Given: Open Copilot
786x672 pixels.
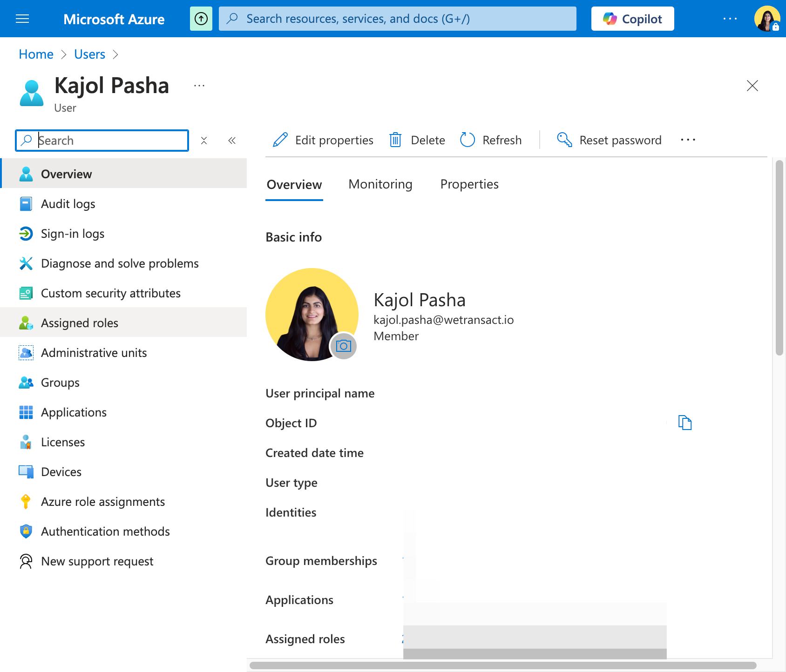Looking at the screenshot, I should (x=632, y=19).
